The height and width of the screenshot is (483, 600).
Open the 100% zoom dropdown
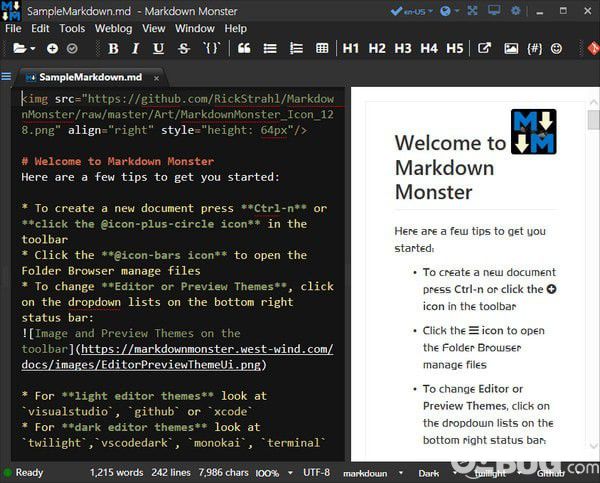(x=274, y=473)
